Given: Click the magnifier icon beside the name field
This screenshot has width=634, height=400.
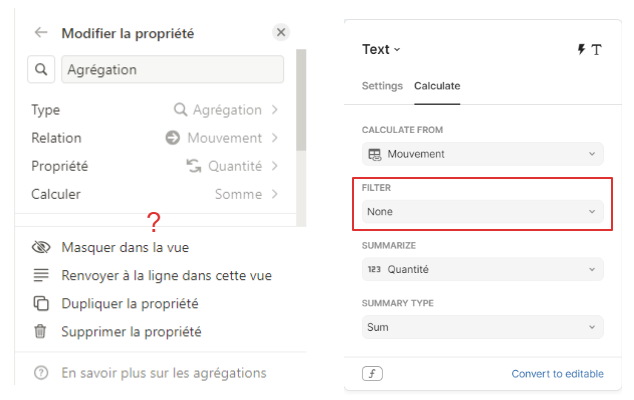Looking at the screenshot, I should tap(41, 70).
